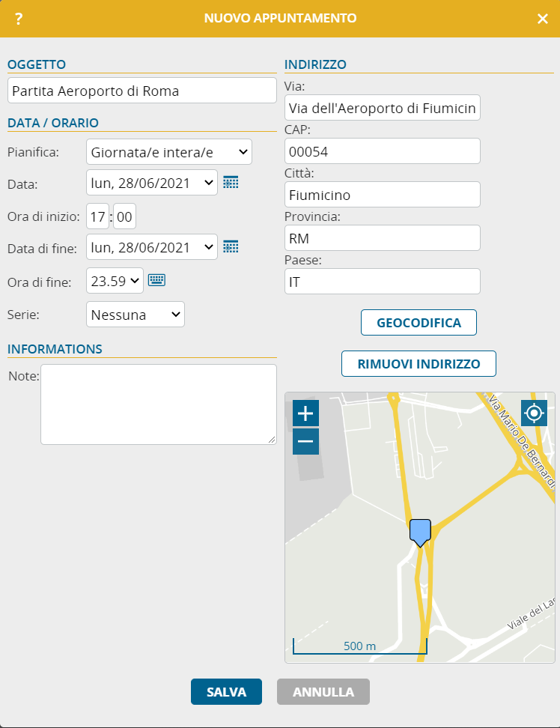
Task: Expand the Pianifica dropdown
Action: click(169, 152)
